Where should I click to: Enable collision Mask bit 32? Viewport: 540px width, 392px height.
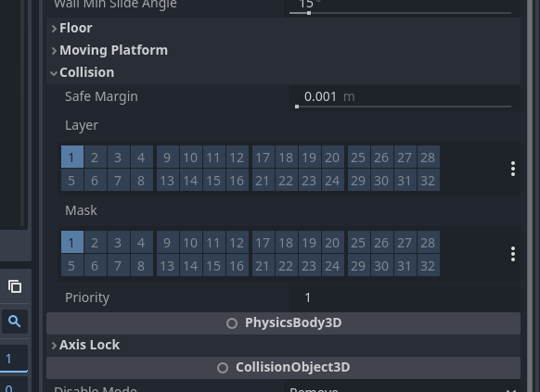(x=428, y=265)
